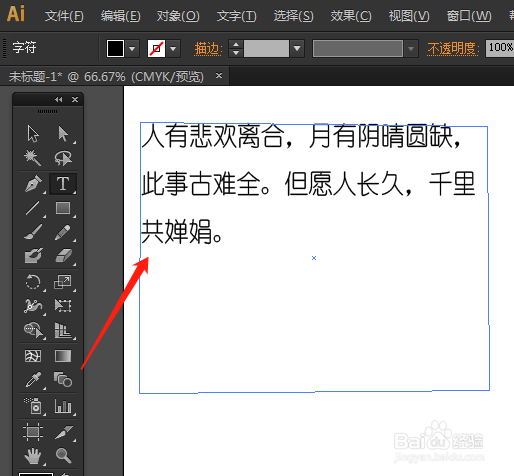Select the Hand tool
514x476 pixels.
click(x=33, y=456)
